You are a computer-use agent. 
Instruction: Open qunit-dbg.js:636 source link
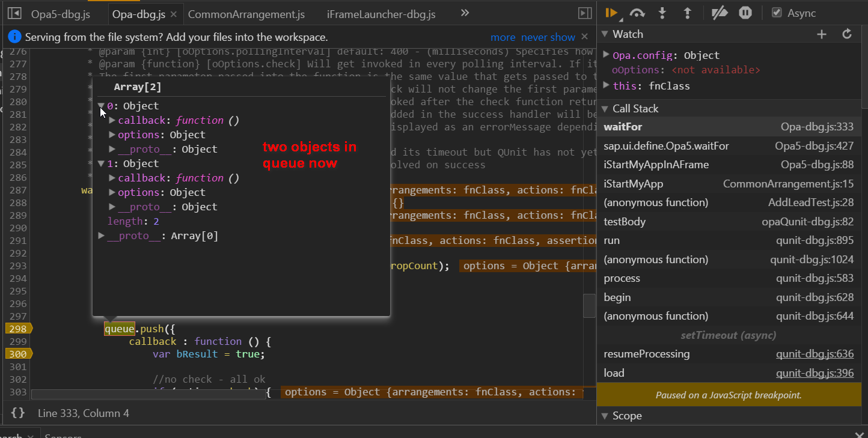815,354
